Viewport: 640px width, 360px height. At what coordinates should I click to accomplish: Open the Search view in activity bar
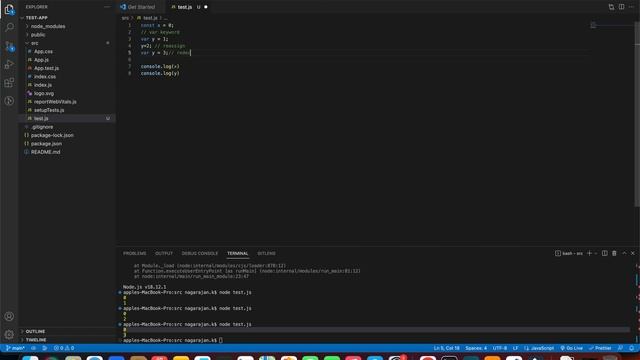[9, 27]
